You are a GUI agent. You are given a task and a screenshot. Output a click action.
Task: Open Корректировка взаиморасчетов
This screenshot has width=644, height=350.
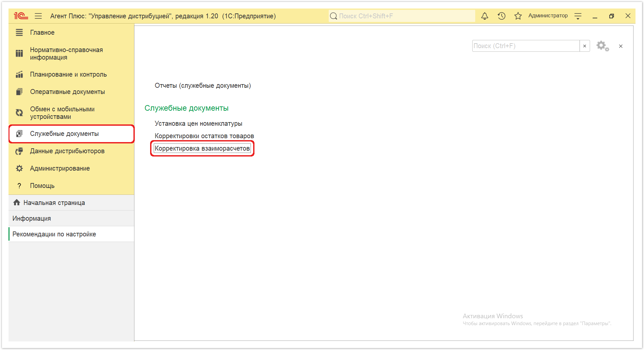(202, 148)
